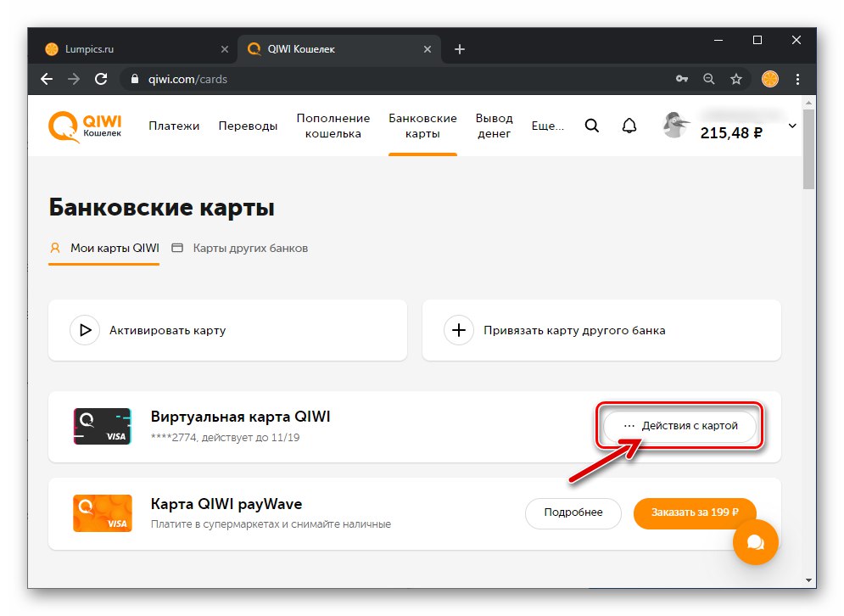Click the saved passwords key icon
This screenshot has height=616, width=844.
tap(682, 79)
